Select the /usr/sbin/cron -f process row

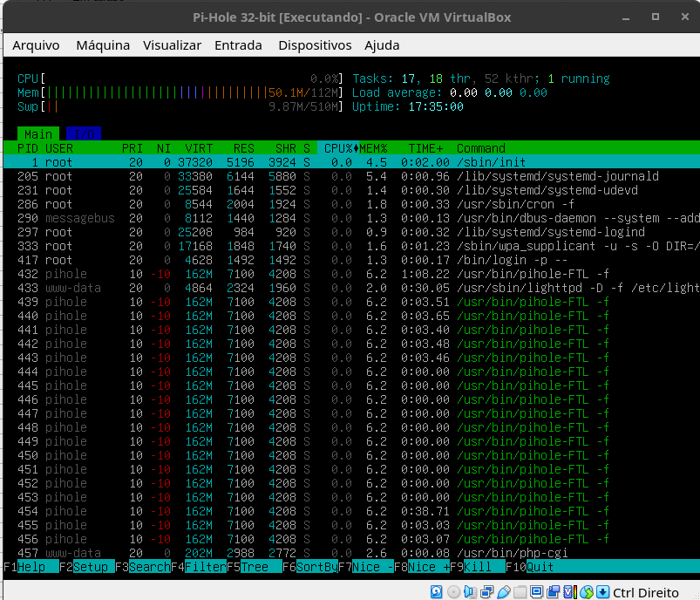click(x=352, y=204)
